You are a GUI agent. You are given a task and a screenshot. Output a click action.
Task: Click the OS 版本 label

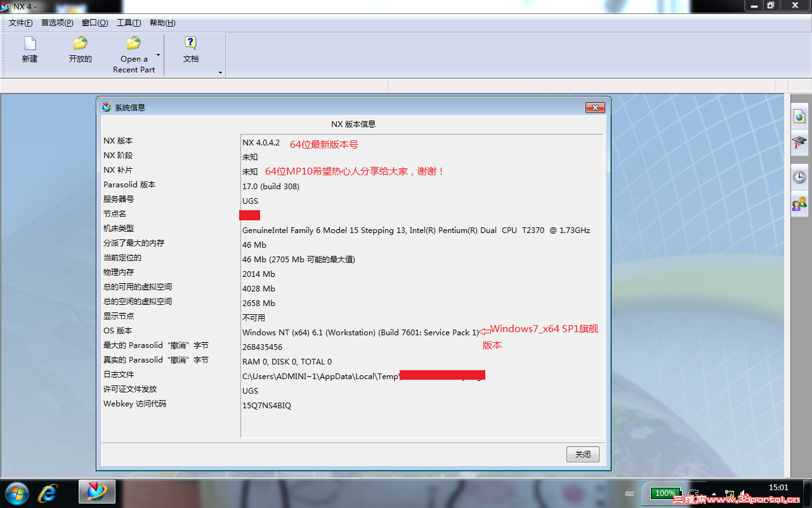[118, 331]
